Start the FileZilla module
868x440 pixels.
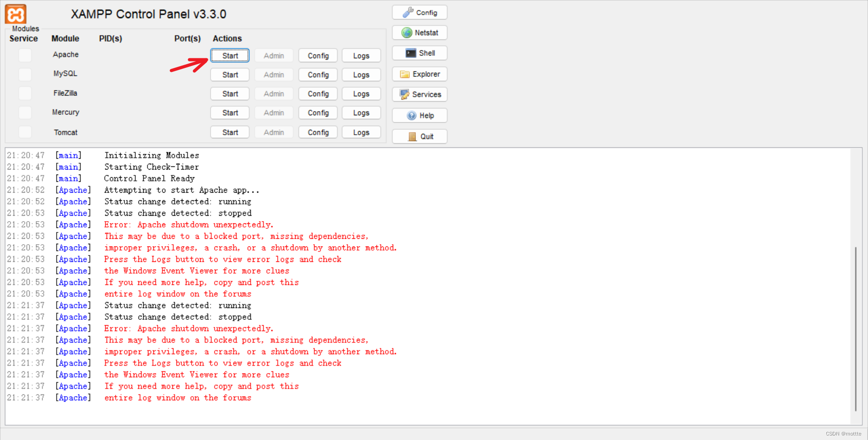[x=230, y=94]
